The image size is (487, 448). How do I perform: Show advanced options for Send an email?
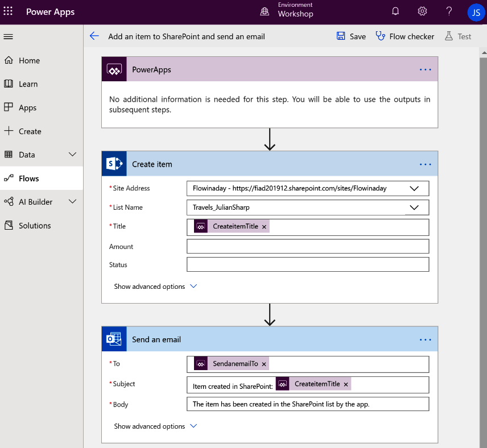155,426
